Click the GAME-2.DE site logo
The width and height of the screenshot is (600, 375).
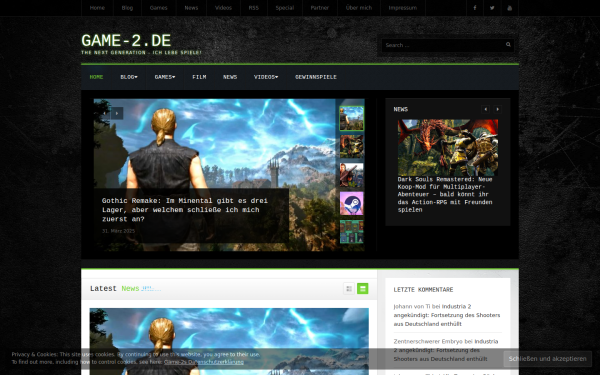[x=126, y=41]
